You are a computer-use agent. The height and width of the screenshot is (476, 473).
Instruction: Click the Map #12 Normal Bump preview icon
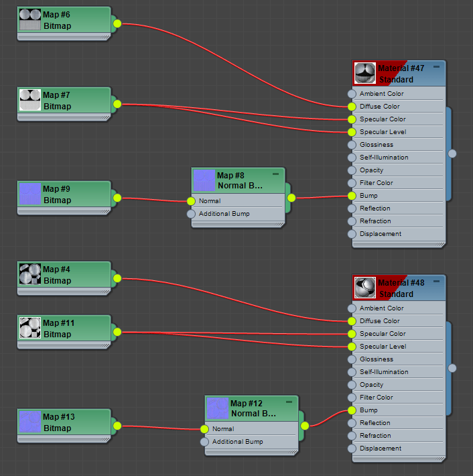pyautogui.click(x=218, y=408)
